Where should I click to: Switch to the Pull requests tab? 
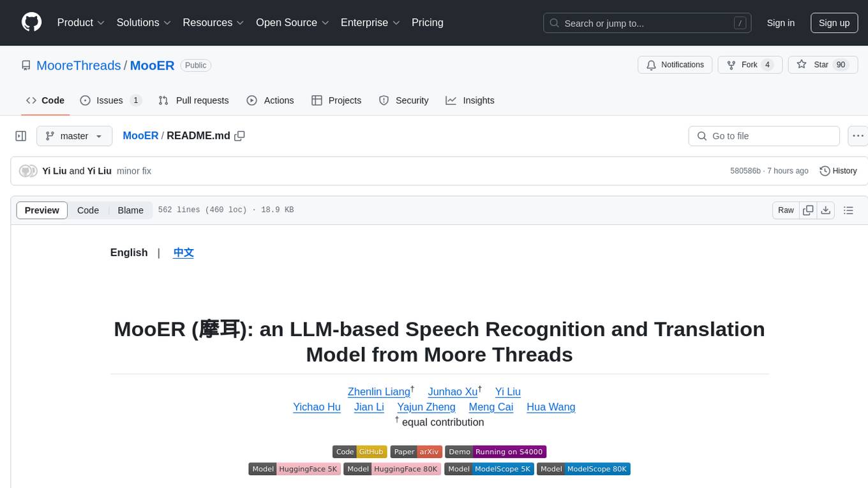click(193, 100)
